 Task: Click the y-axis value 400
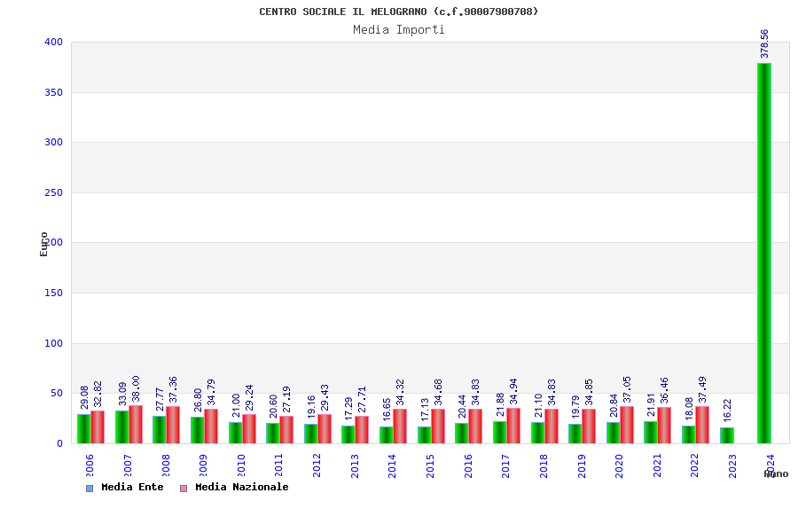(53, 42)
